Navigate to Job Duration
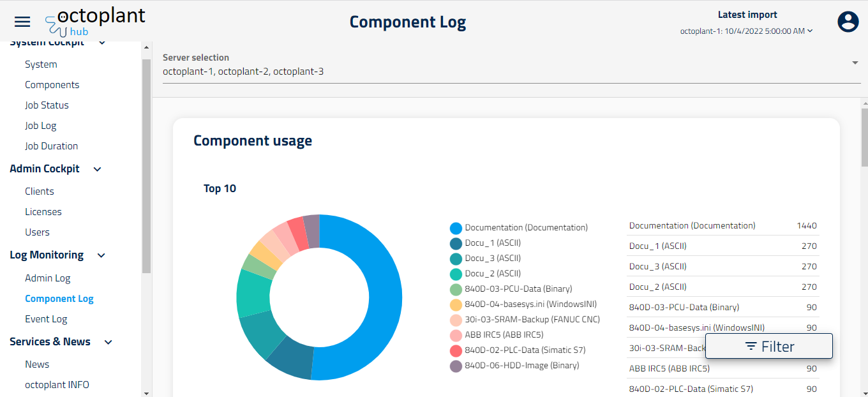 click(52, 146)
